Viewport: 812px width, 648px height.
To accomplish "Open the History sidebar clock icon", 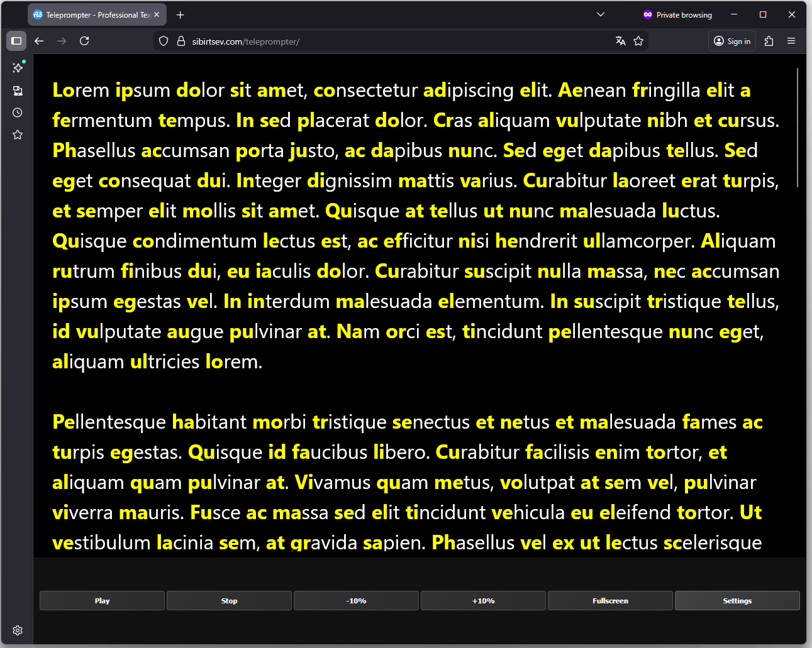I will click(x=18, y=113).
